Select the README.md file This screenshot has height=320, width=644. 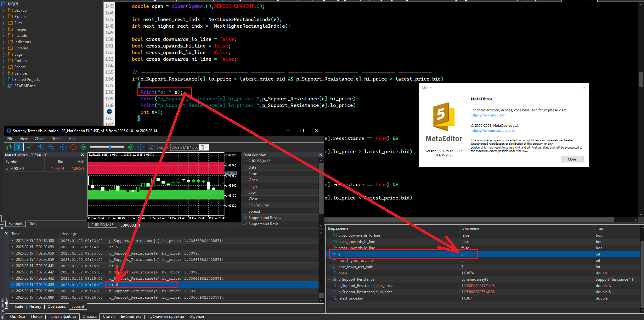point(25,86)
